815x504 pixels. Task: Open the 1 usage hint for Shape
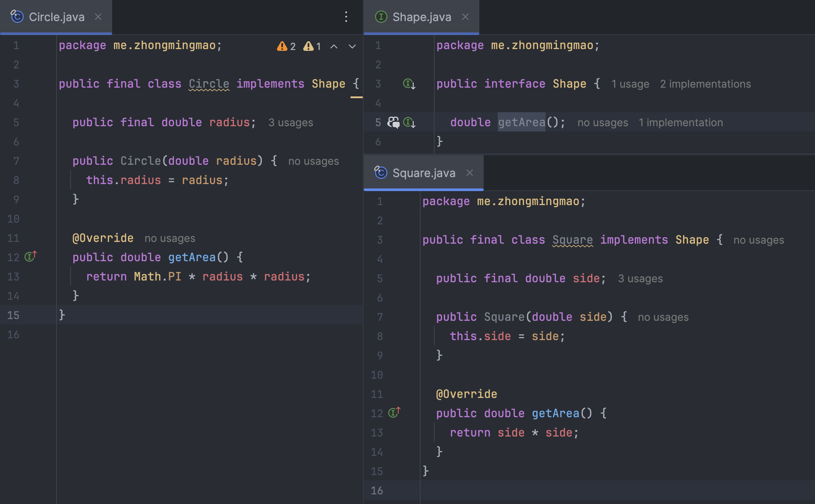(630, 84)
